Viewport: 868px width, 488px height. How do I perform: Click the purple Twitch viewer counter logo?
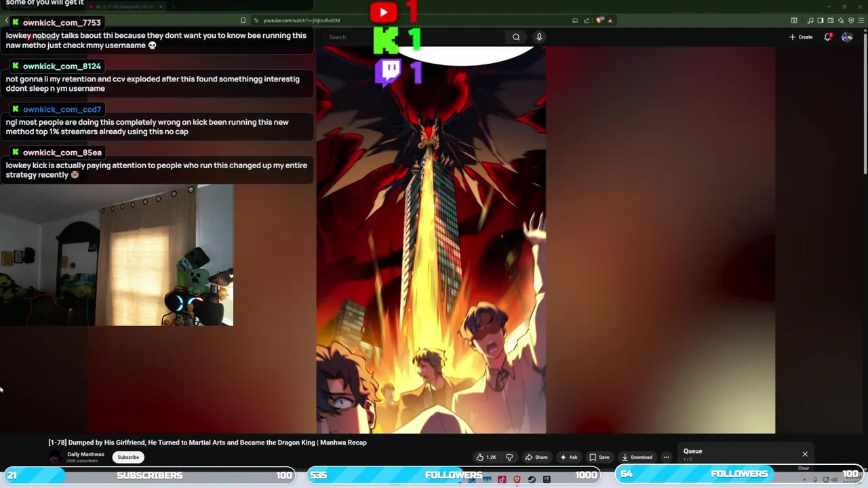point(388,72)
